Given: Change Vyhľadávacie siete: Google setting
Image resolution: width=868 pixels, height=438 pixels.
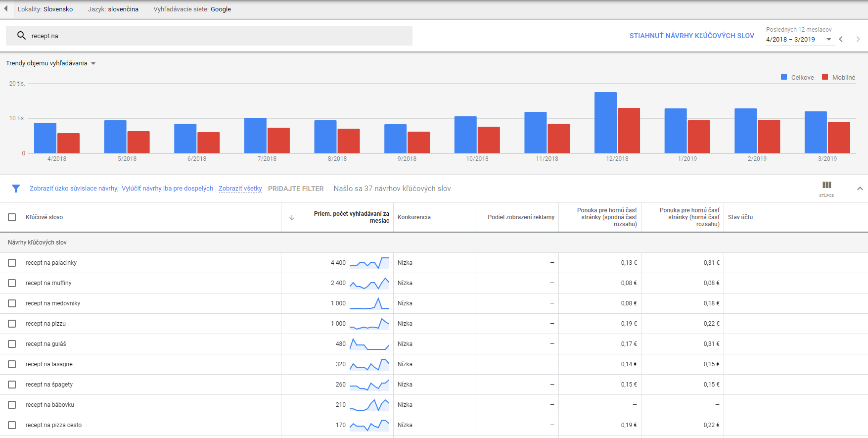Looking at the screenshot, I should point(192,9).
